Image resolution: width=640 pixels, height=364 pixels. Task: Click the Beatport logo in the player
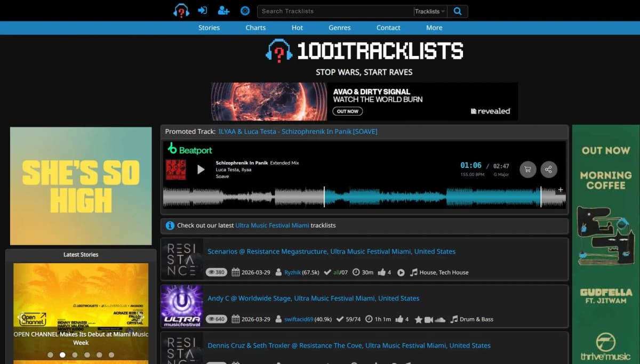click(x=190, y=149)
